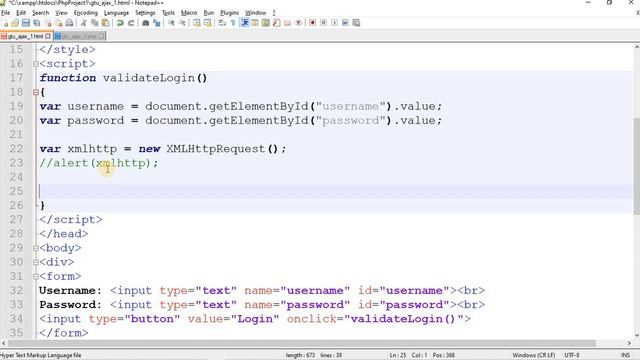Screen dimensions: 640x360
Task: Click the Zoom Out toolbar icon
Action: tap(182, 23)
